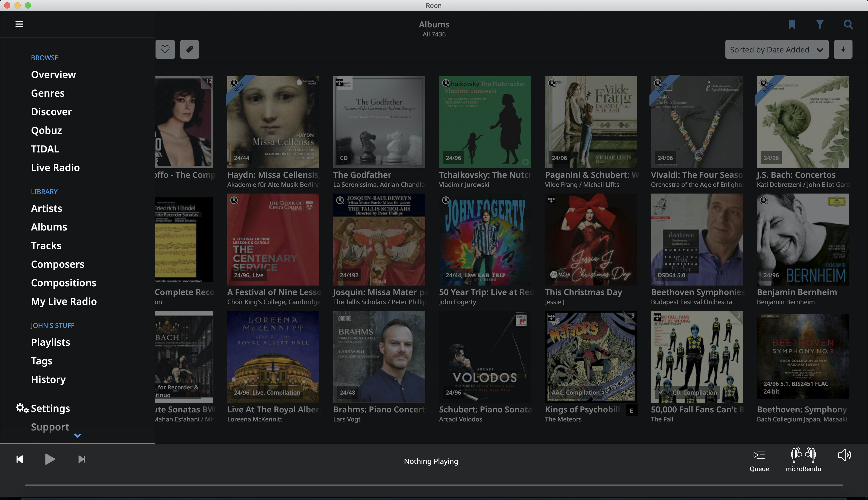Open the tag filter button

(x=189, y=49)
